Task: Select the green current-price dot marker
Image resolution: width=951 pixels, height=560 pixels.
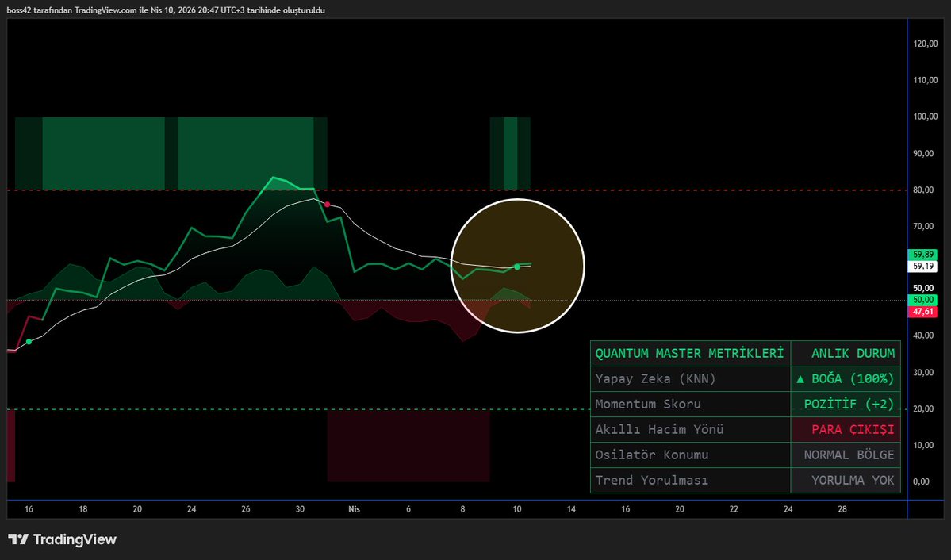Action: [x=516, y=267]
